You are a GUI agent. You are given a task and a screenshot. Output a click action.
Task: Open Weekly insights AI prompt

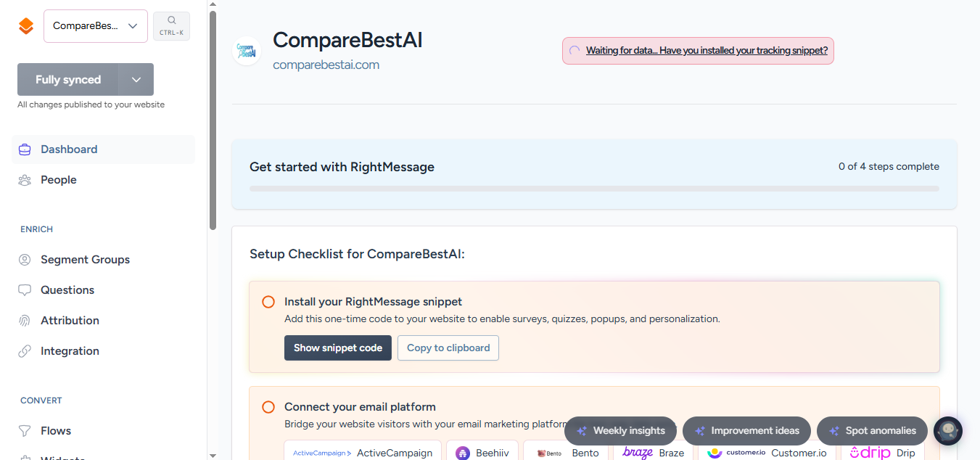(620, 431)
